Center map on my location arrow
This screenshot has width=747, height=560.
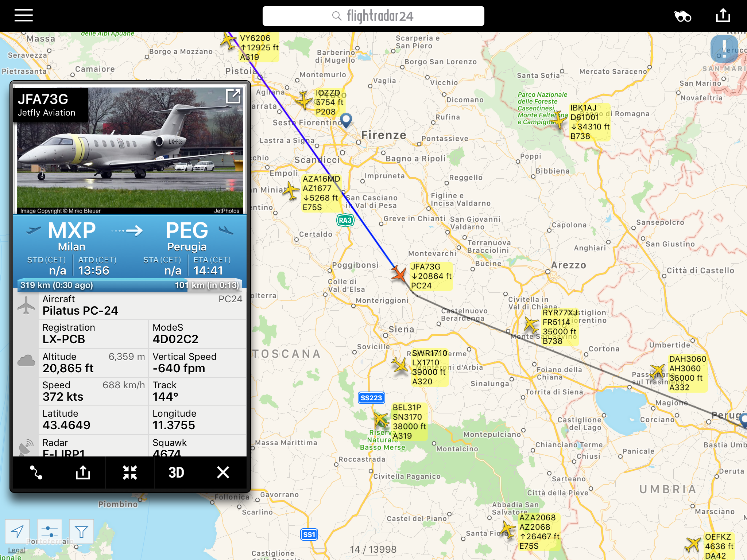[x=17, y=532]
